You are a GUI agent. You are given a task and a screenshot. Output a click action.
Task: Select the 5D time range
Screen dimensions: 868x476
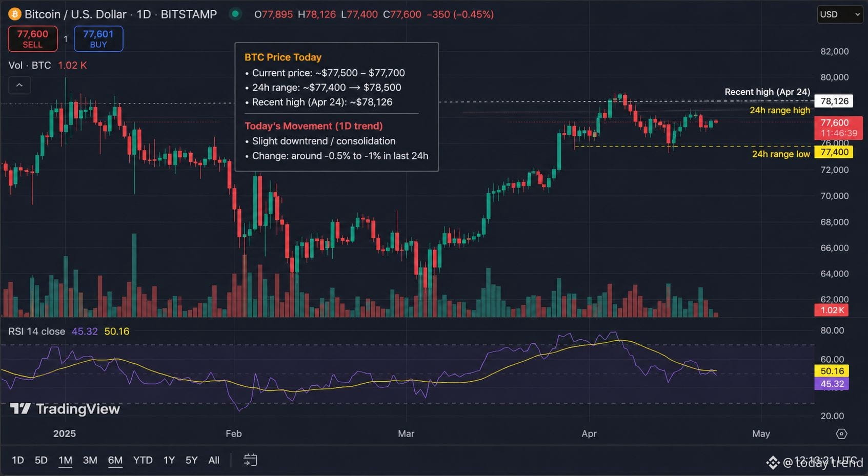pos(41,460)
